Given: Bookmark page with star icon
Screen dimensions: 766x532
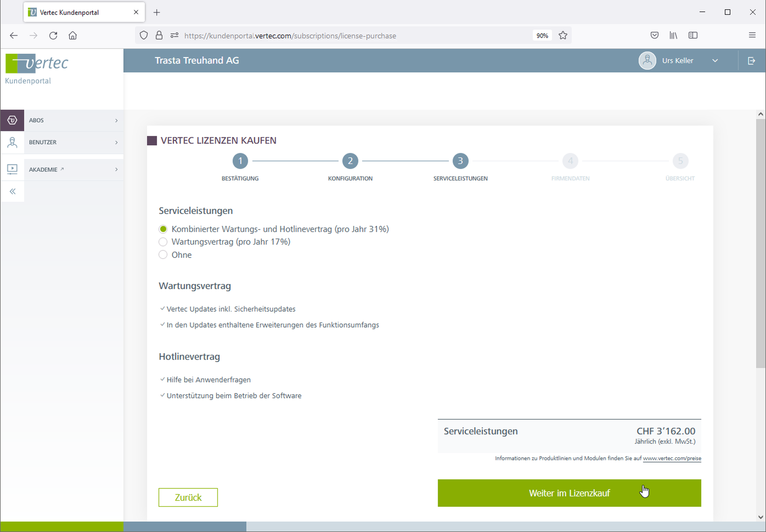Looking at the screenshot, I should click(x=563, y=35).
